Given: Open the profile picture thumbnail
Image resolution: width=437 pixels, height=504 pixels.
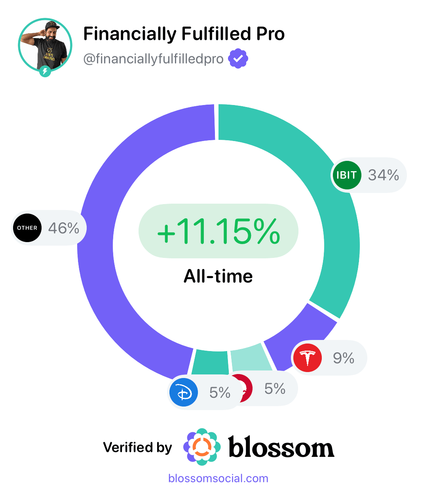Looking at the screenshot, I should point(45,45).
